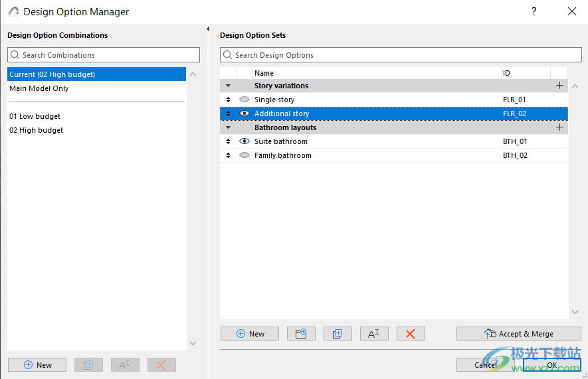
Task: Click scroll down arrow in option sets list
Action: 575,312
